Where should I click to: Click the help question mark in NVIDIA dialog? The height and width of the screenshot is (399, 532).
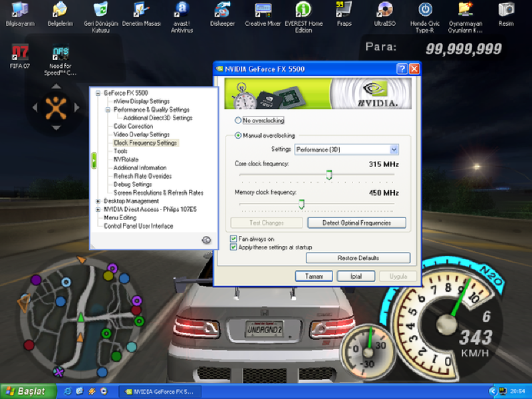[402, 69]
